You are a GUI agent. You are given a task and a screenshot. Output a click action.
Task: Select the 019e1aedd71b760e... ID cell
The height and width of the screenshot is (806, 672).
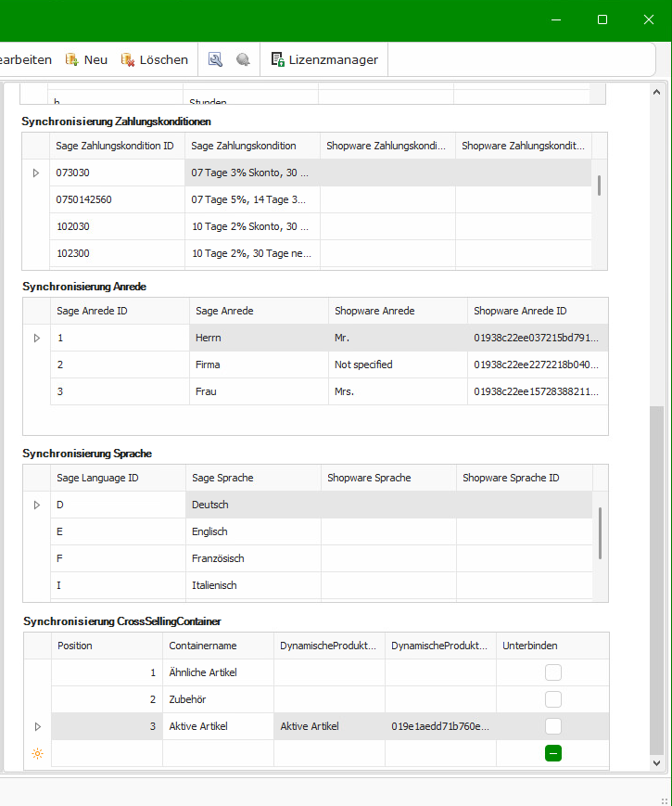pos(440,726)
